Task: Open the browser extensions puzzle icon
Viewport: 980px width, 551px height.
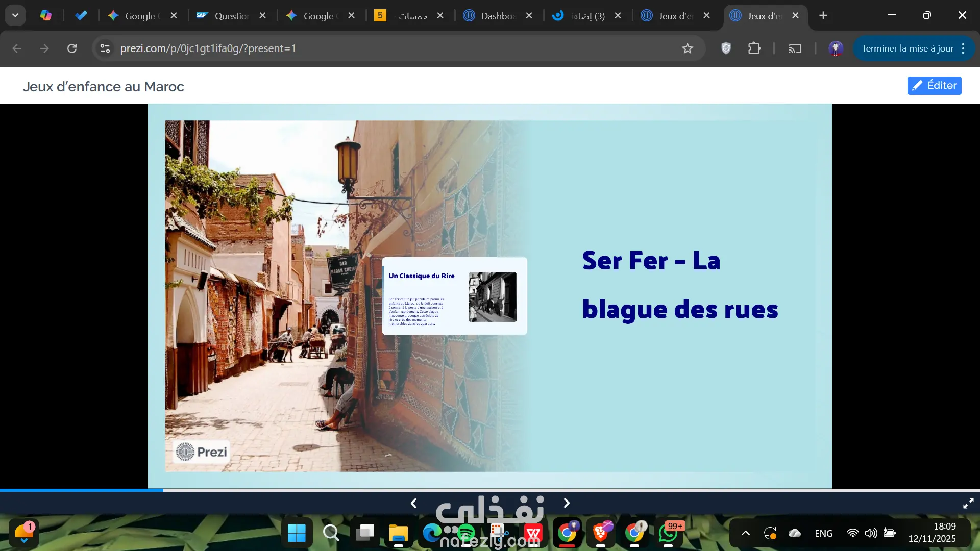Action: 754,48
